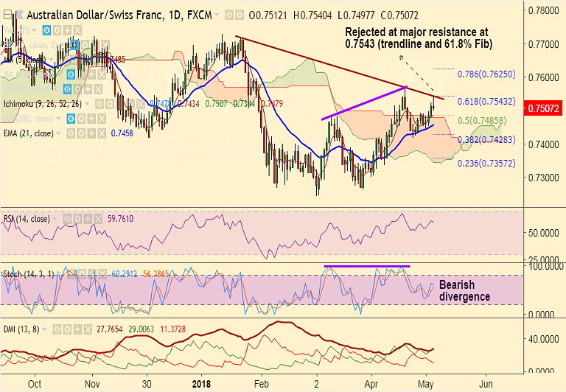Screen dimensions: 566x392
Task: Show the MA (100, close) indicator eye
Action: 71,74
